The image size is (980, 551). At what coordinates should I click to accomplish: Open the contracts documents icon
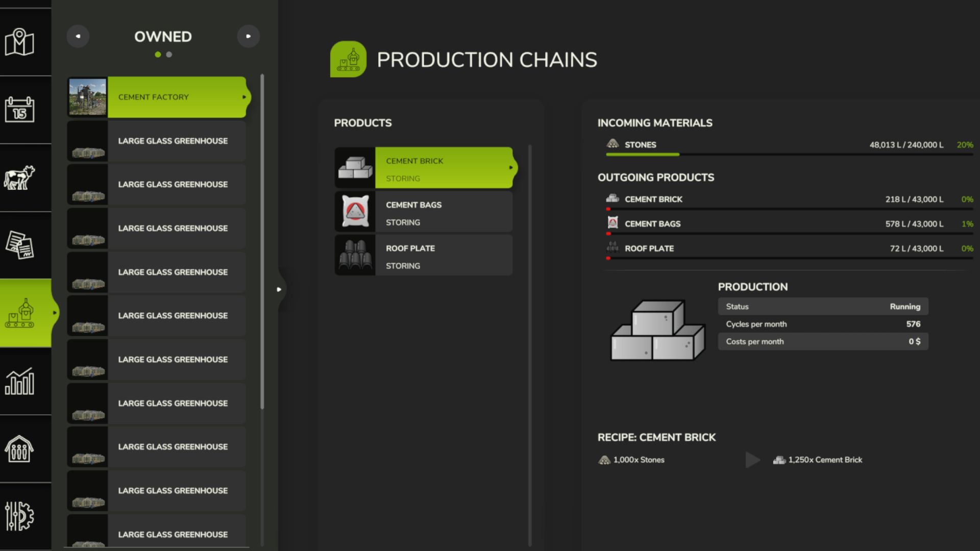(19, 245)
